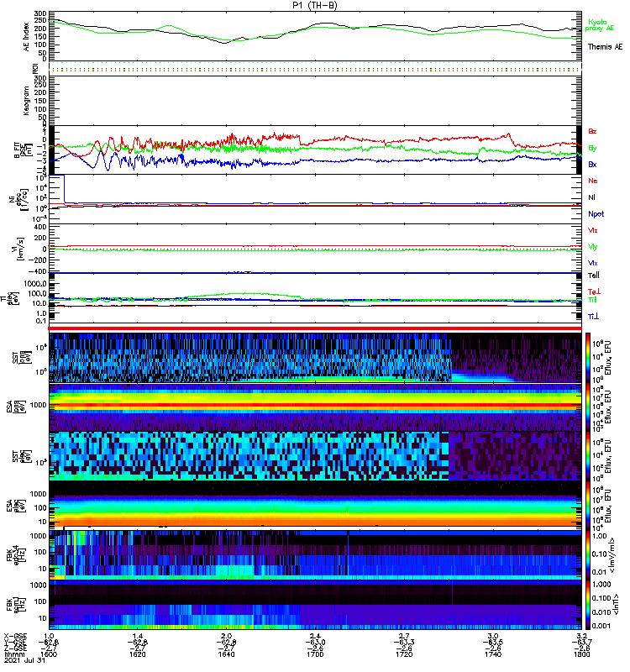Viewport: 630px width, 672px height.
Task: Click the topmost Eflux color bar
Action: tap(588, 357)
